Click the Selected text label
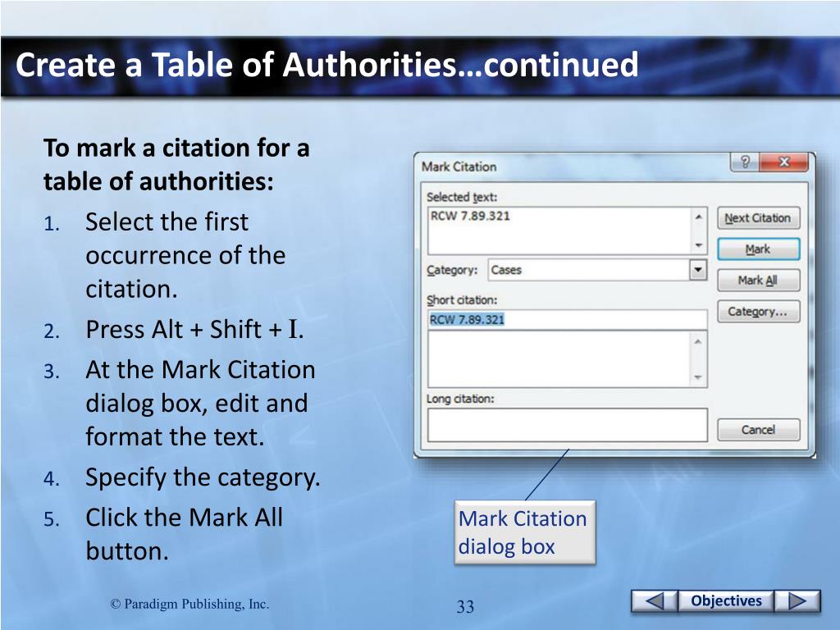 click(x=462, y=197)
